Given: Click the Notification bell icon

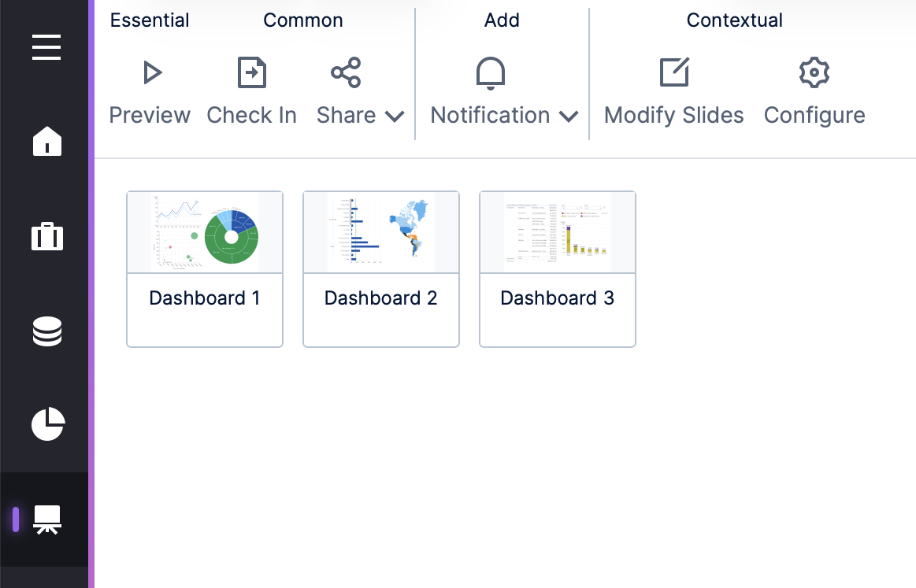Looking at the screenshot, I should coord(490,73).
